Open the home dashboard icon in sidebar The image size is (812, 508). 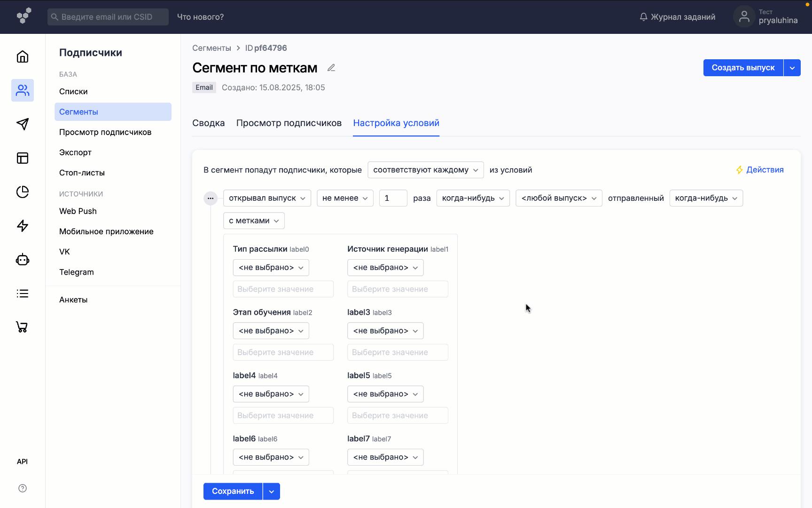coord(23,57)
